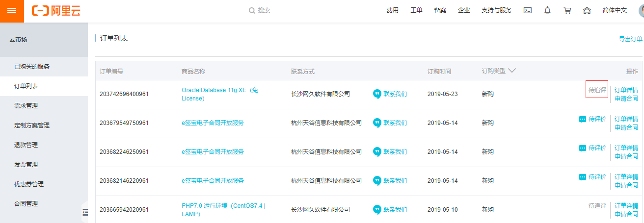Click order number 203665942020961
Screen dimensions: 644x223
click(124, 210)
